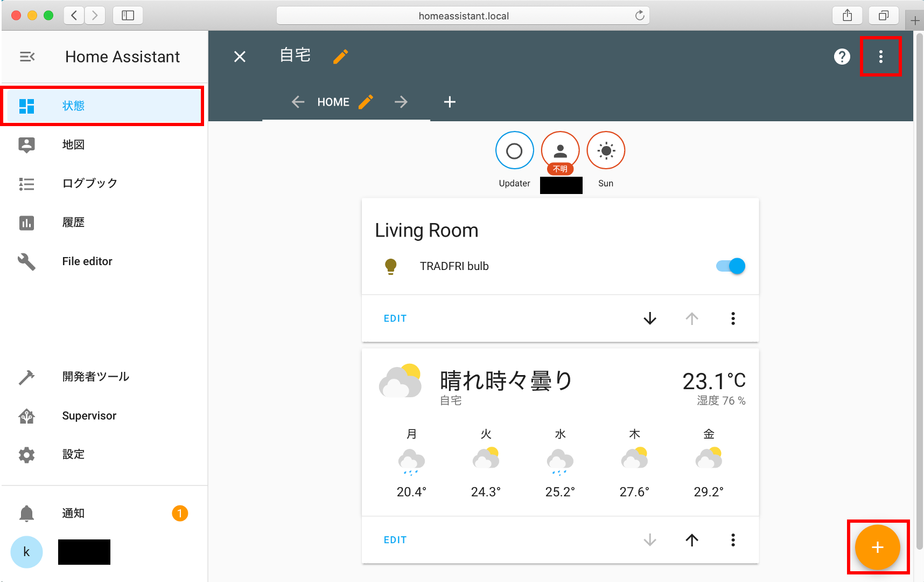Open a new Safari tab
Viewport: 924px width, 582px height.
click(x=915, y=21)
